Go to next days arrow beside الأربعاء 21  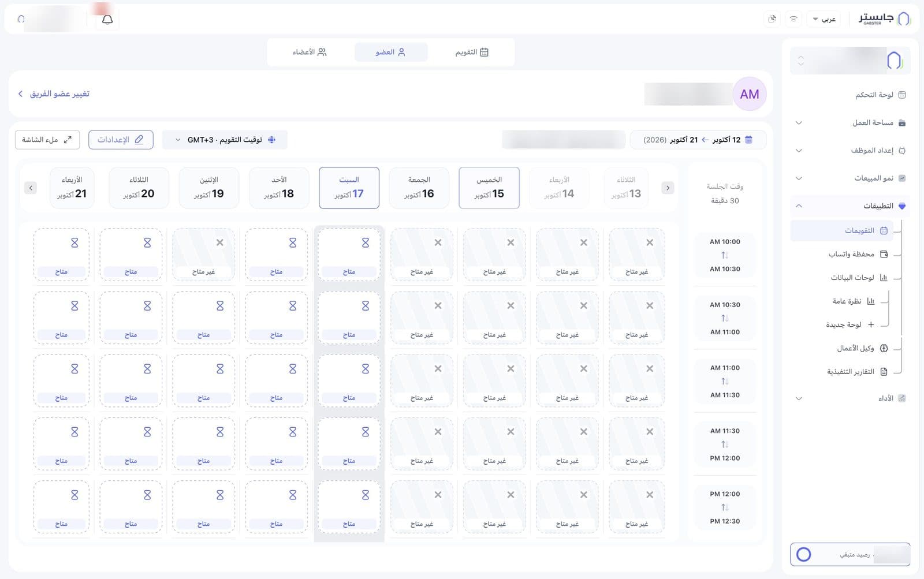click(x=31, y=188)
